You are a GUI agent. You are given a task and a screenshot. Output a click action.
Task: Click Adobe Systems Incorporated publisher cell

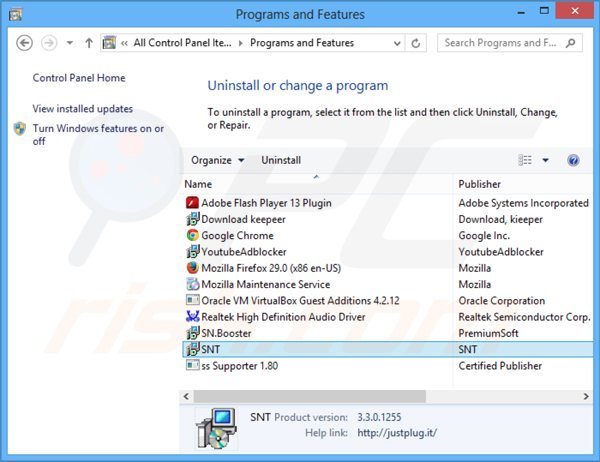[x=523, y=203]
